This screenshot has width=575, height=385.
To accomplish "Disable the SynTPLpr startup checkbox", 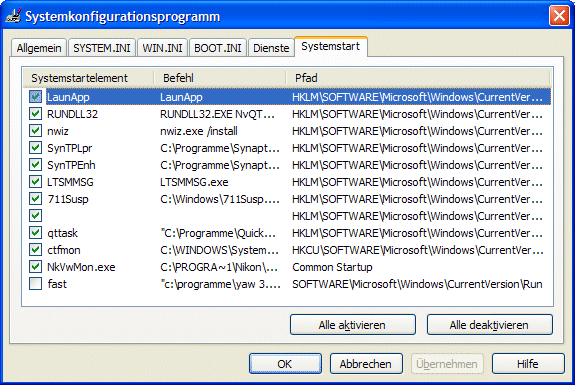I will coord(36,148).
